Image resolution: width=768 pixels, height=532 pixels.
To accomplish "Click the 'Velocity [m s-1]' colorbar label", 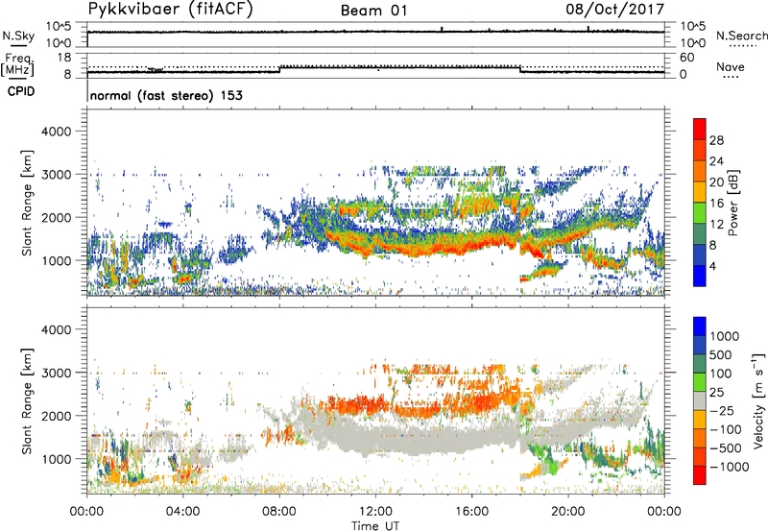I will [758, 399].
